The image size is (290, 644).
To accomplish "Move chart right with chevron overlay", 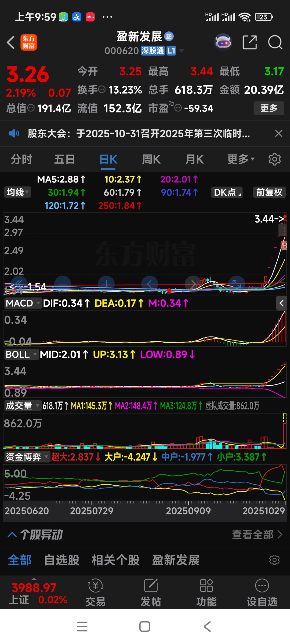I will click(x=193, y=284).
